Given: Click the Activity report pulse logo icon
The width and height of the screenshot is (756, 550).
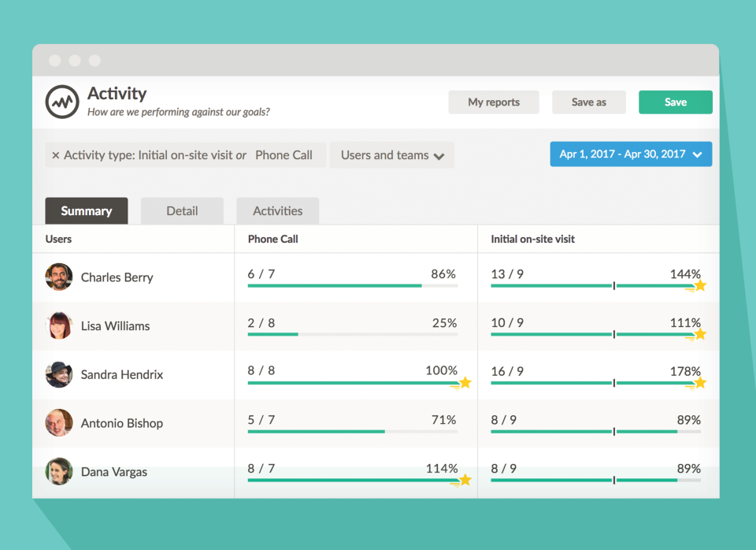Looking at the screenshot, I should 61,102.
